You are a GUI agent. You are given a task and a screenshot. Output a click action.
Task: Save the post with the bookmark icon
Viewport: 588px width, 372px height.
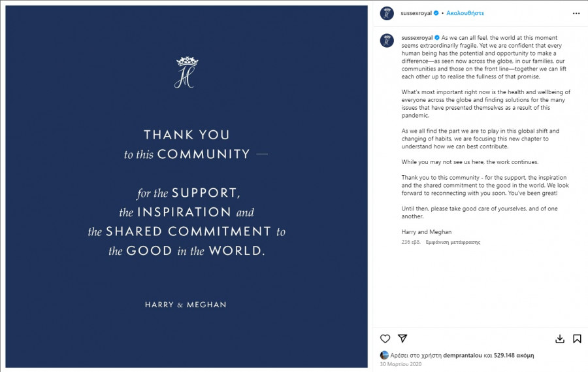tap(577, 339)
